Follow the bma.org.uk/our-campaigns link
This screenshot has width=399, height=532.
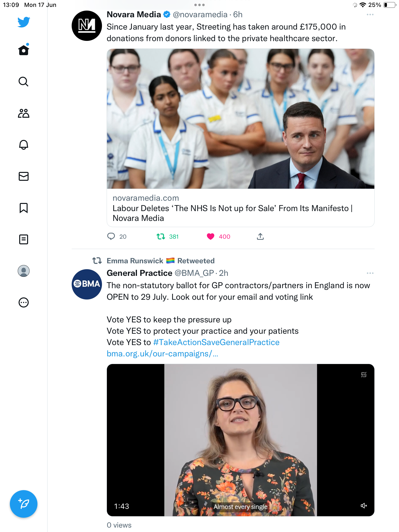pos(162,354)
